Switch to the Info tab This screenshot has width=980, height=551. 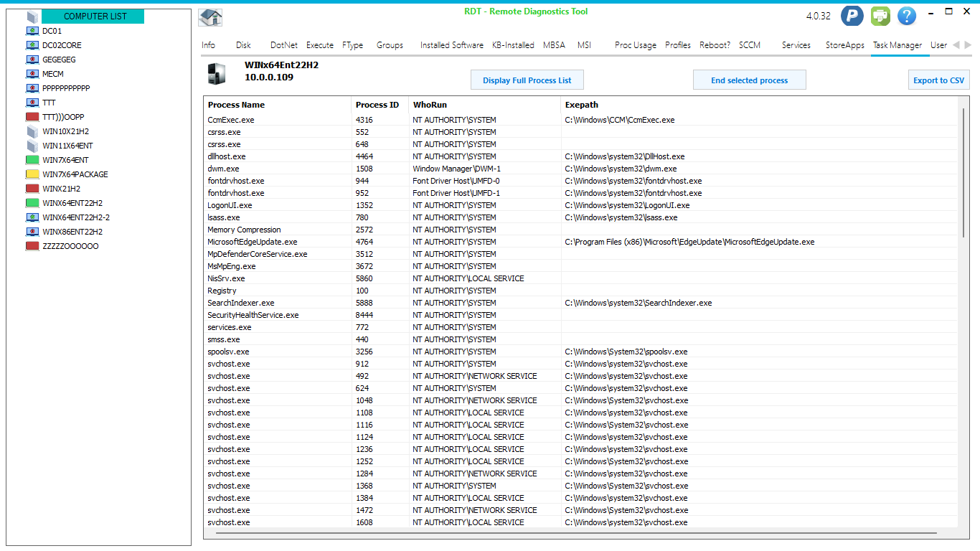208,45
